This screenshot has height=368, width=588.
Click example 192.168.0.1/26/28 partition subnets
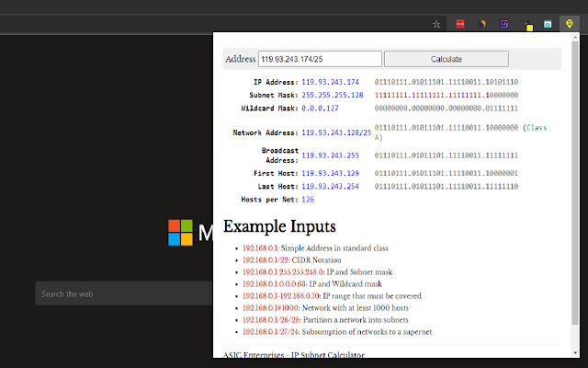click(x=272, y=320)
